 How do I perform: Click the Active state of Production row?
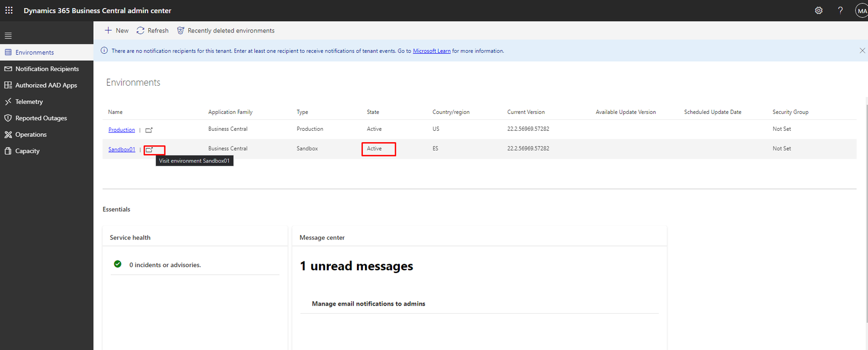pyautogui.click(x=374, y=129)
